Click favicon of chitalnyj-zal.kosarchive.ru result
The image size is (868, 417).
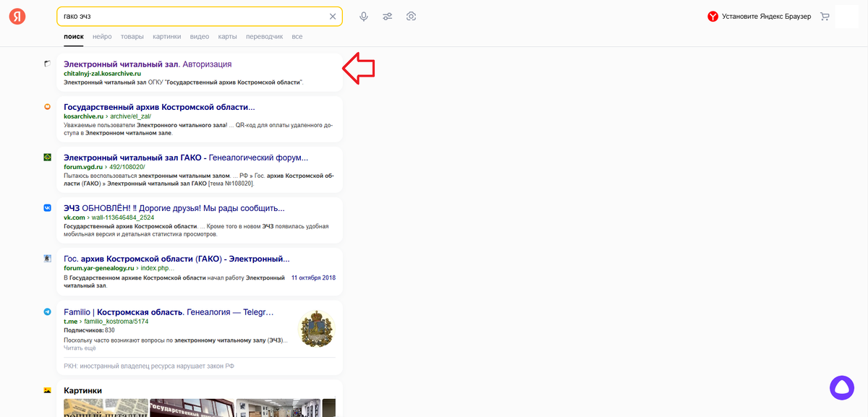48,64
